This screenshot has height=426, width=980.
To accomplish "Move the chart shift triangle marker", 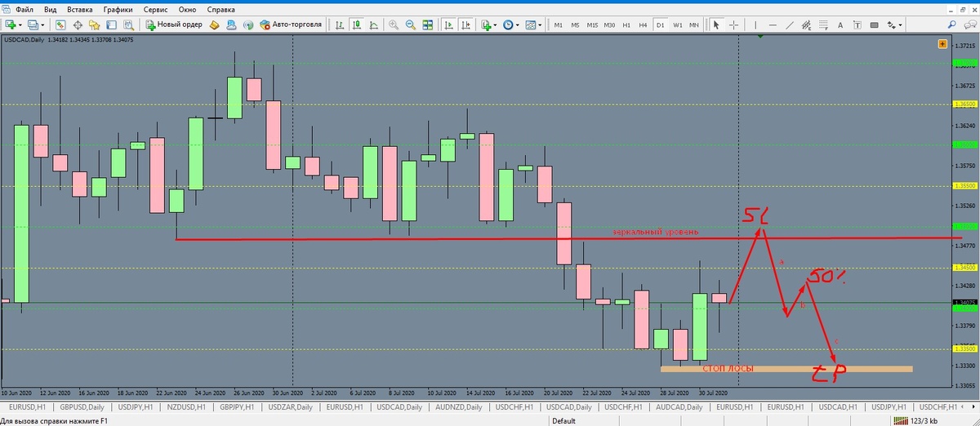I will [x=760, y=38].
